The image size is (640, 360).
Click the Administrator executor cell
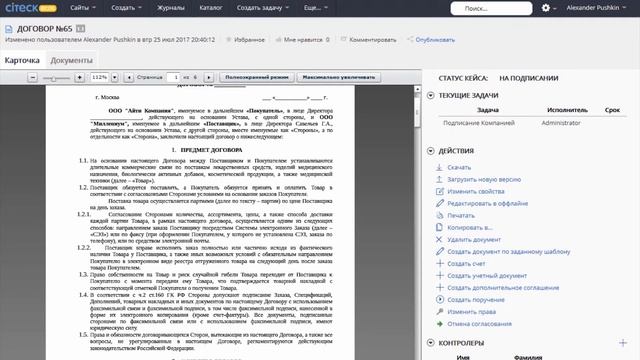click(561, 123)
